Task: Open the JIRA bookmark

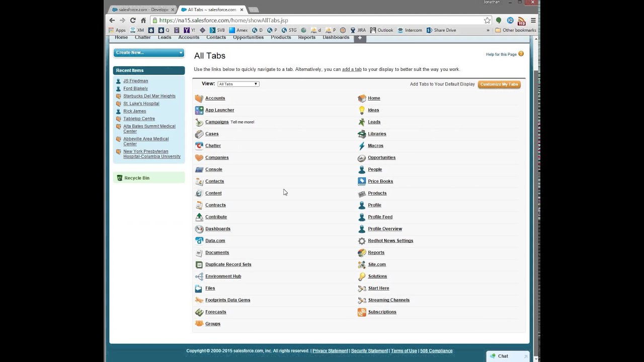Action: pyautogui.click(x=358, y=30)
